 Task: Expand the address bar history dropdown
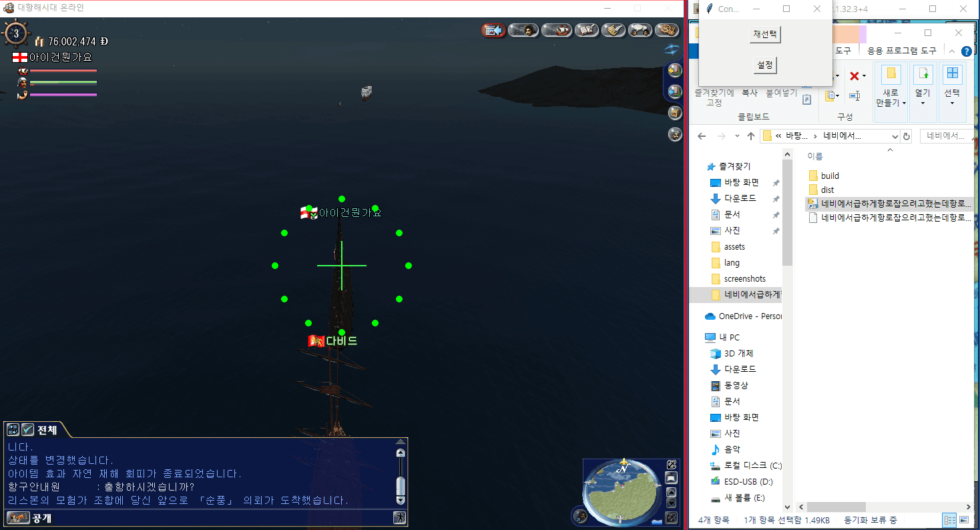(895, 136)
